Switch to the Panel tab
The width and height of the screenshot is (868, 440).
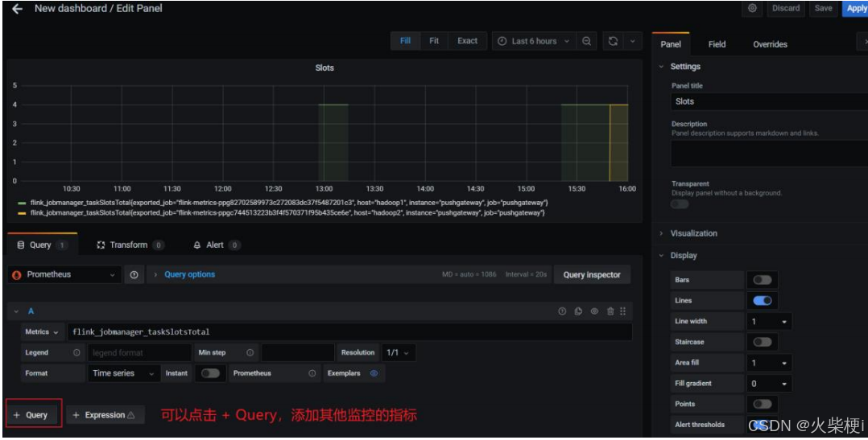[671, 44]
